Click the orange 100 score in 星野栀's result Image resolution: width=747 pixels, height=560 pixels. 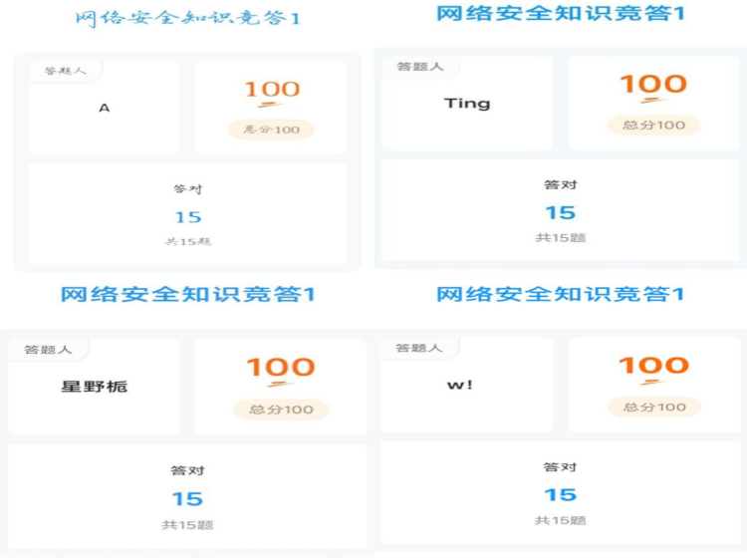[281, 368]
